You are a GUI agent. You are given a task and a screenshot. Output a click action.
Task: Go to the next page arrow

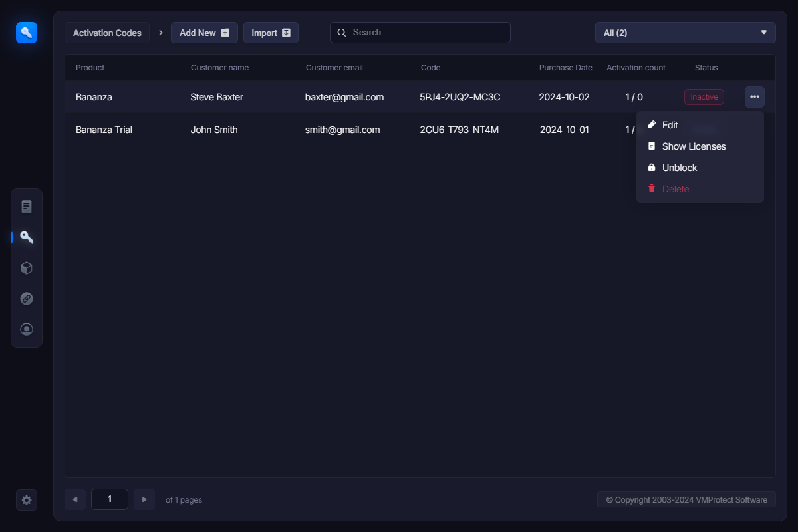144,499
